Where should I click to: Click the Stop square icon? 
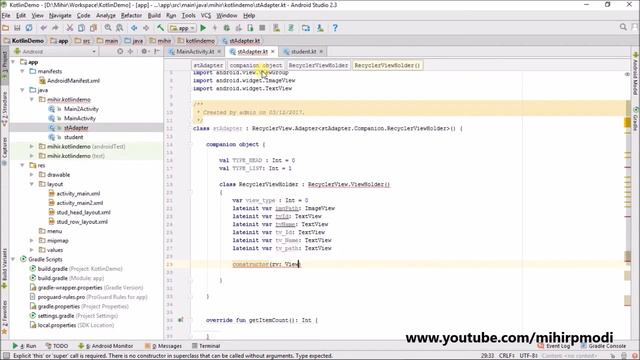(262, 28)
